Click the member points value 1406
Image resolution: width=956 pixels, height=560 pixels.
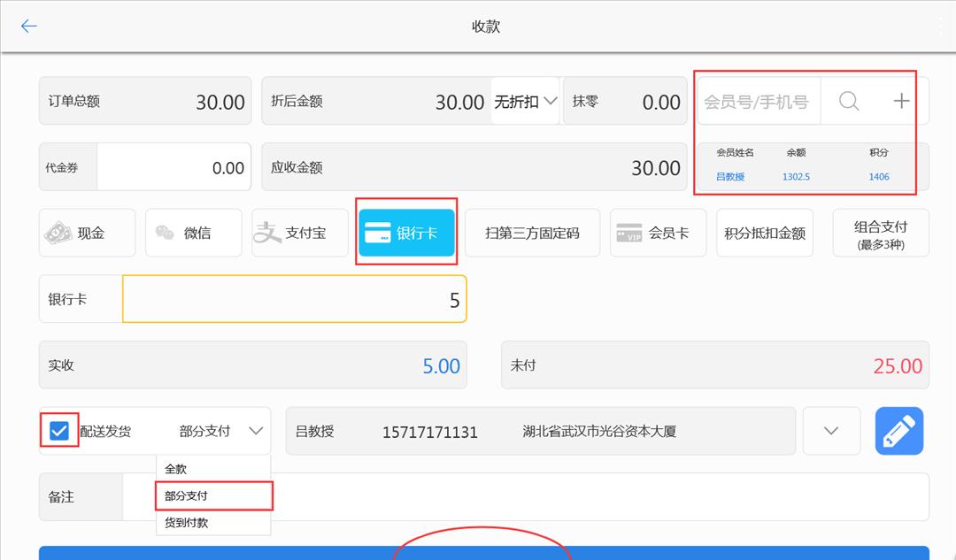879,177
